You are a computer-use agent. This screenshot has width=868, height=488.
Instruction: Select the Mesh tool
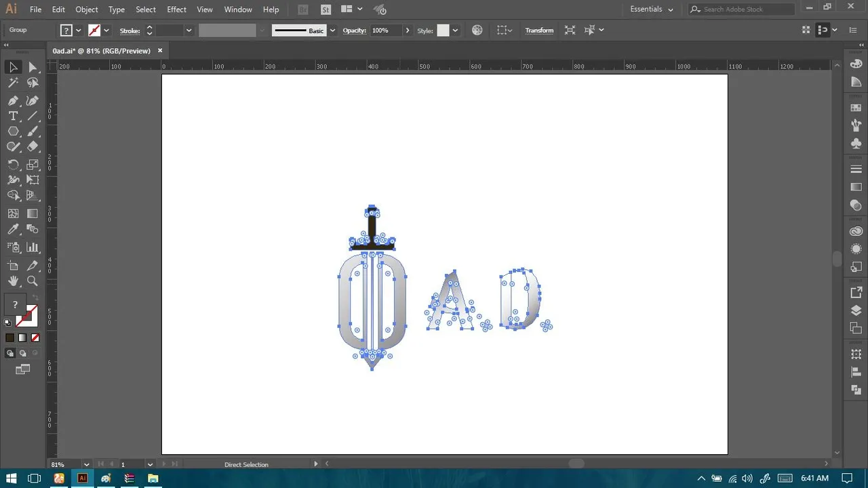13,213
